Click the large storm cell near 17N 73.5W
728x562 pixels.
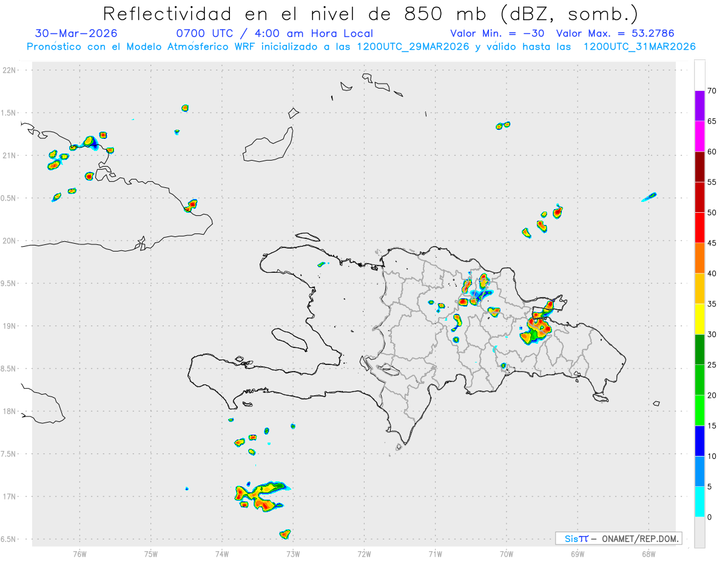[261, 495]
